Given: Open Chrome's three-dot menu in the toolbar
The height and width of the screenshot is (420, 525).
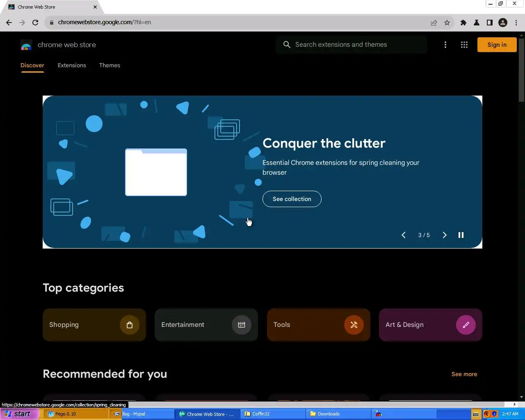Looking at the screenshot, I should pos(516,23).
